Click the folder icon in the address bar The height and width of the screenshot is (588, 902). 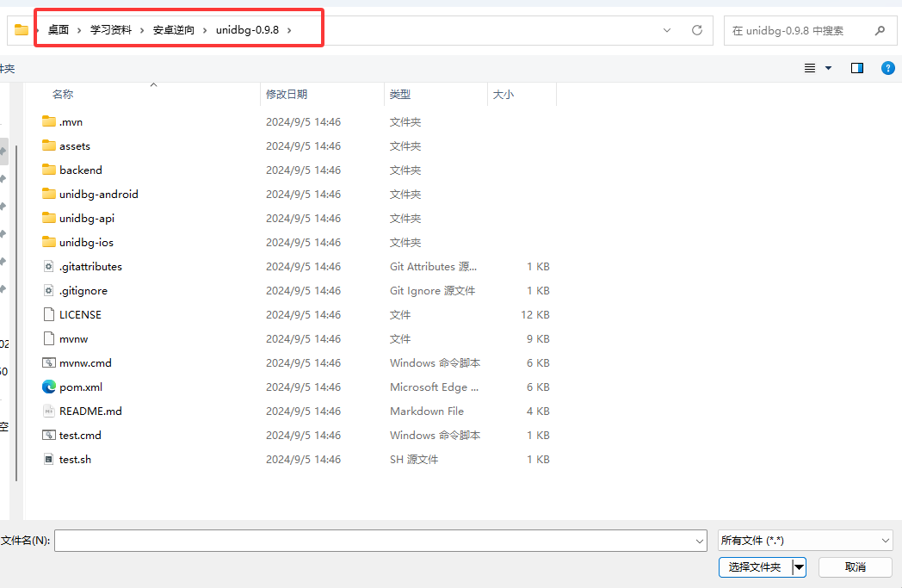pyautogui.click(x=22, y=30)
